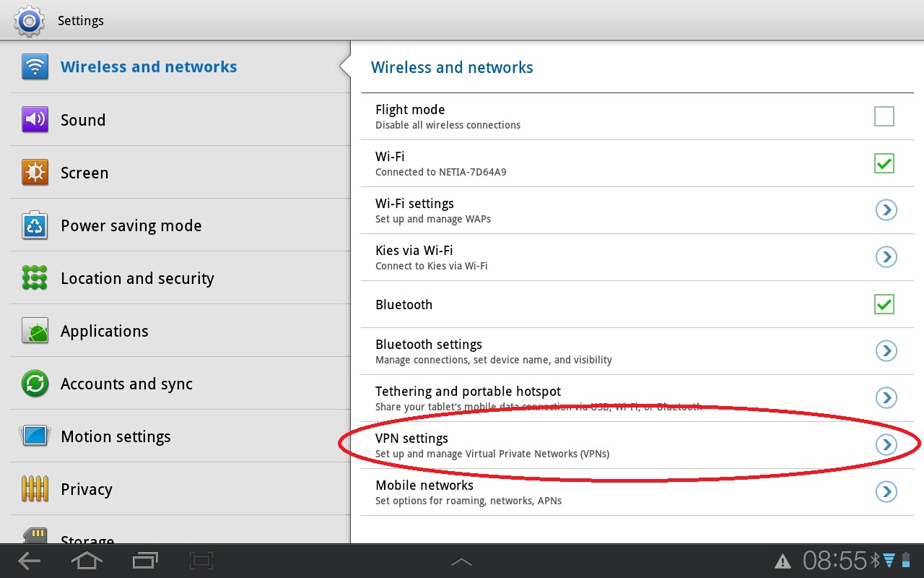
Task: Open Wi-Fi settings arrow
Action: (886, 210)
